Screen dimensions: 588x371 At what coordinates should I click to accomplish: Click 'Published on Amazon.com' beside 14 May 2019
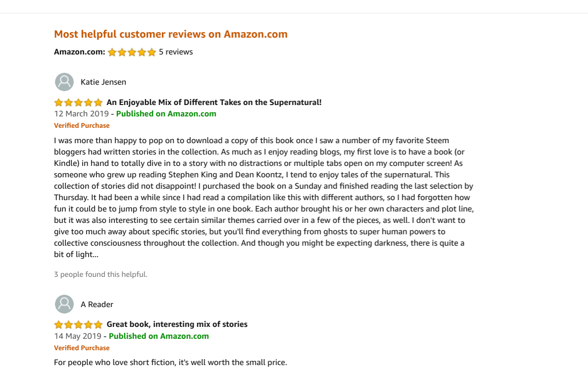[x=159, y=336]
